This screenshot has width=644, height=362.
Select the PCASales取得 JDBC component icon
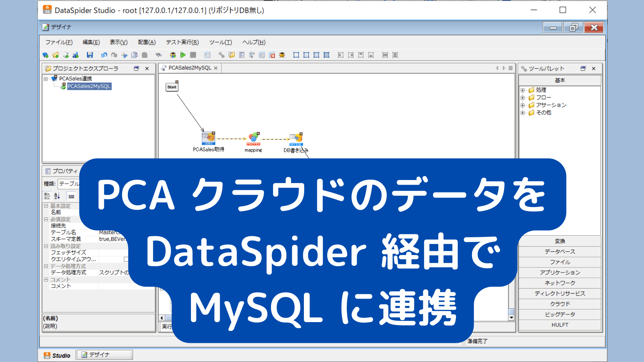click(208, 138)
